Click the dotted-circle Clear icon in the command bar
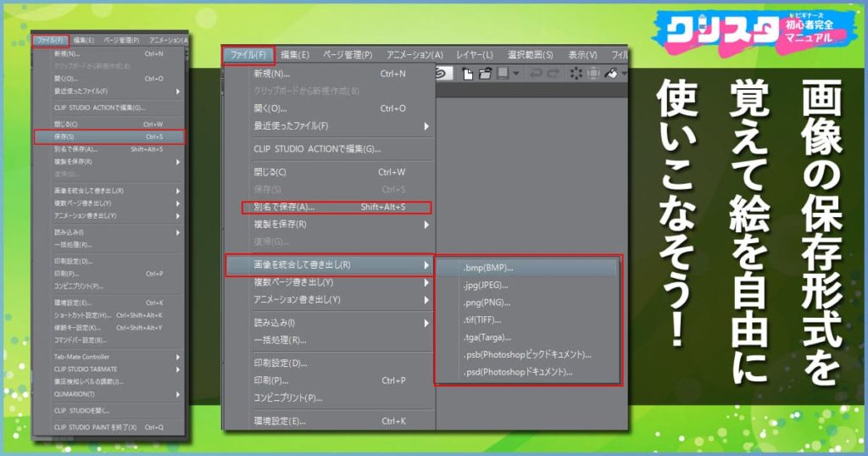The image size is (868, 456). (576, 74)
